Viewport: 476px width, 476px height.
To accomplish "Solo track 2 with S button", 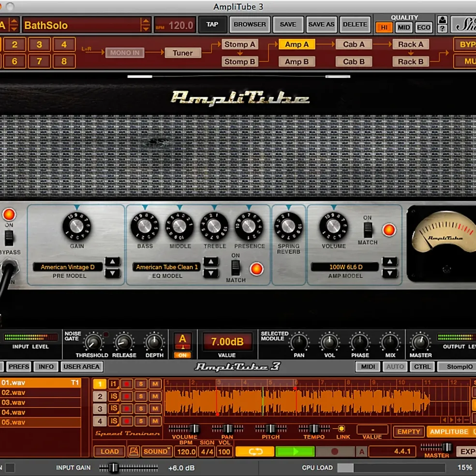I will [x=141, y=396].
